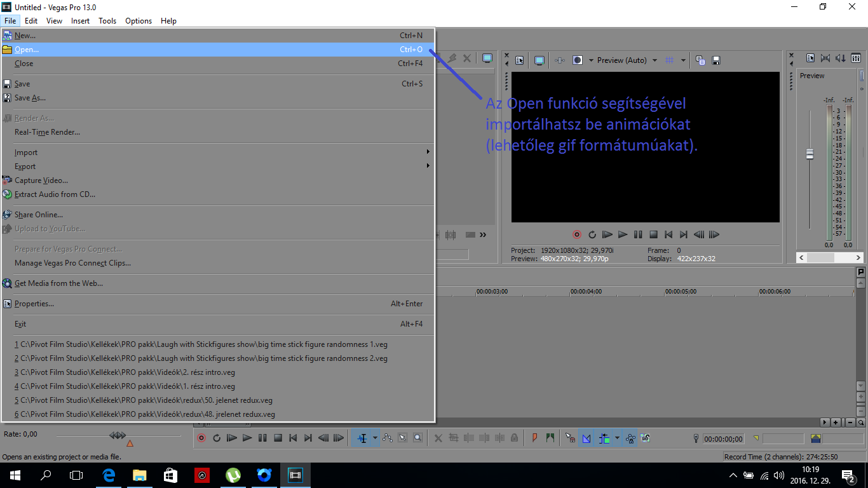Toggle Video Preview on External Monitor
The image size is (868, 488).
(x=539, y=60)
